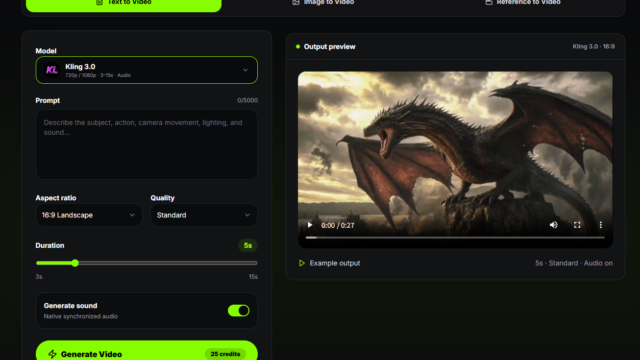Click the Duration slider handle
Viewport: 640px width, 360px height.
75,263
